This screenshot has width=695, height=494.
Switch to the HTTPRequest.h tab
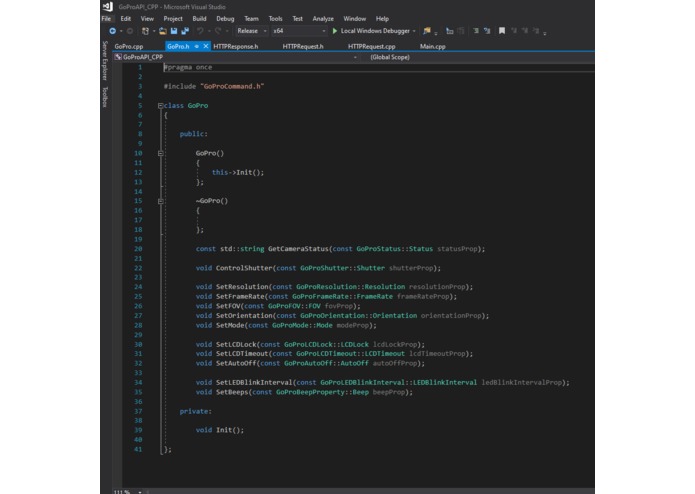tap(303, 46)
